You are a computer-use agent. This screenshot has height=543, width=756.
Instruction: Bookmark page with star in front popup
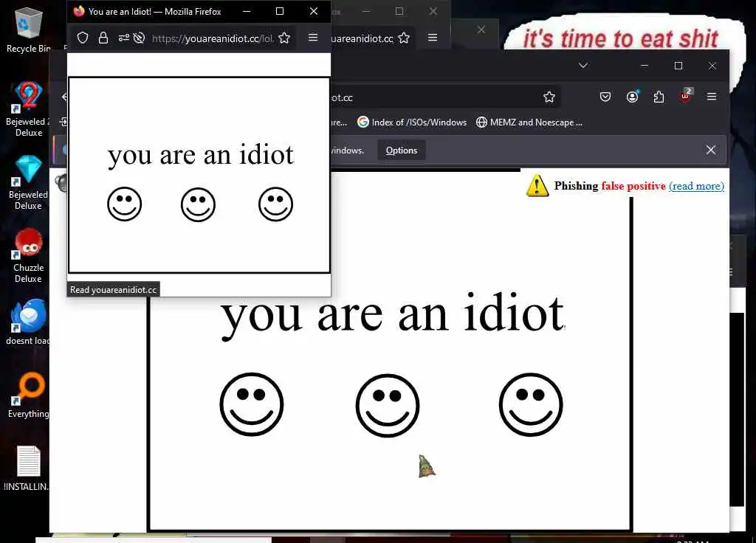pyautogui.click(x=284, y=38)
